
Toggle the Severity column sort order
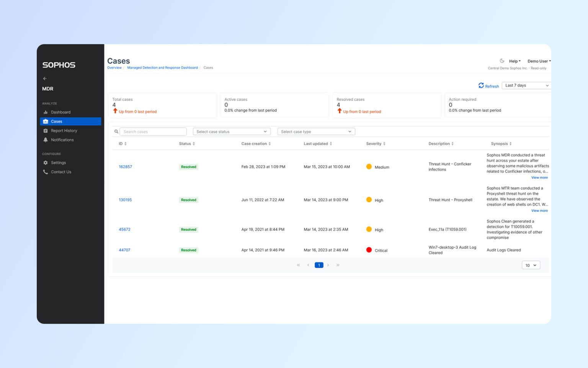[384, 143]
